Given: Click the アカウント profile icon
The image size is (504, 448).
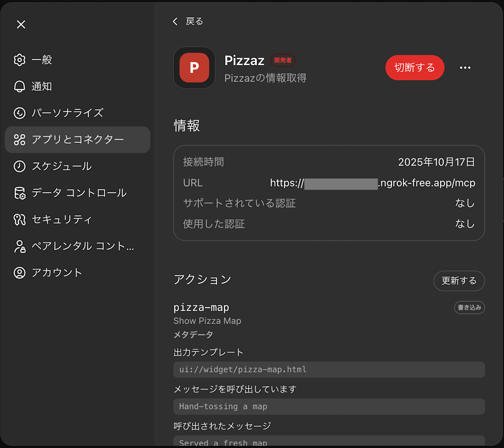Looking at the screenshot, I should point(19,272).
